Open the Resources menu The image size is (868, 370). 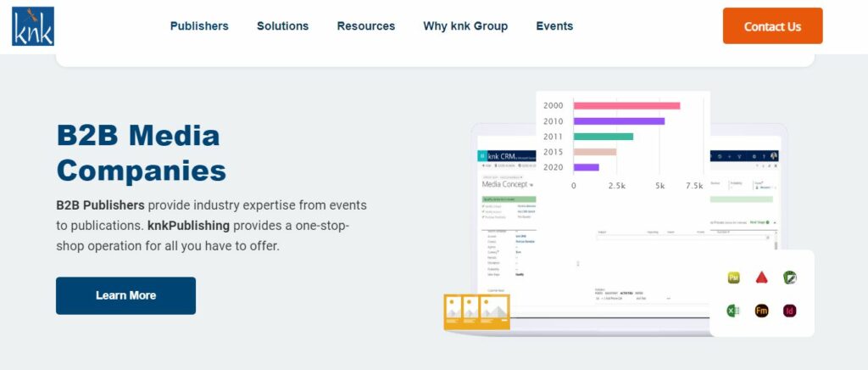pos(366,26)
